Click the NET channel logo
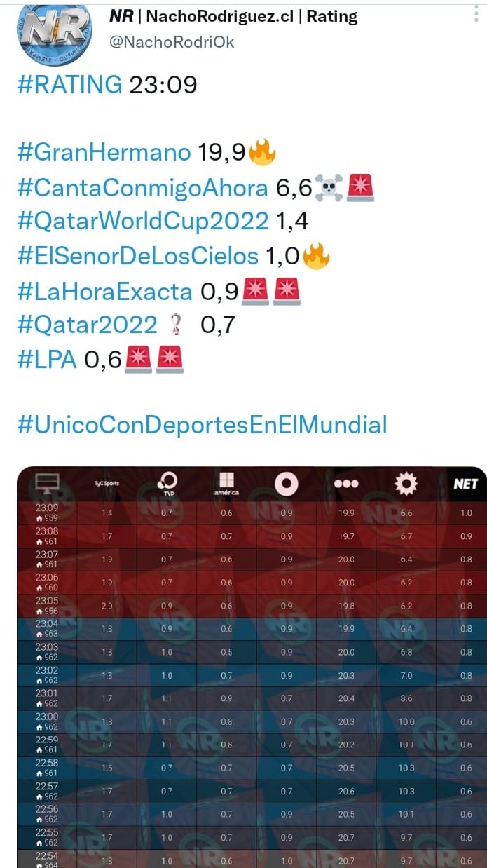Image resolution: width=487 pixels, height=868 pixels. (465, 484)
